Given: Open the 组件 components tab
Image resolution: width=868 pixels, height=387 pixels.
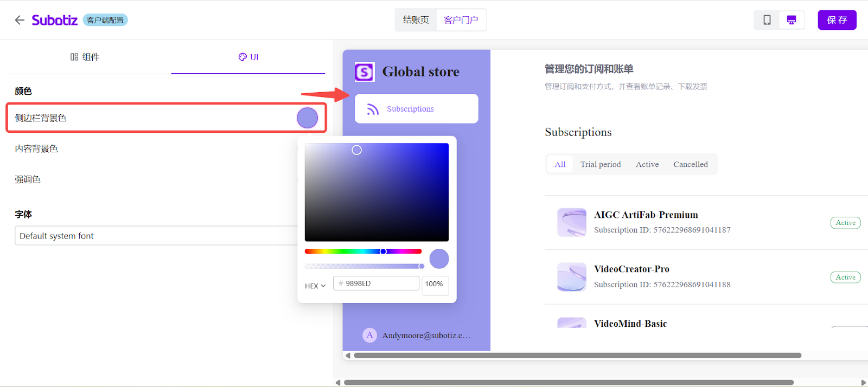Looking at the screenshot, I should tap(85, 57).
